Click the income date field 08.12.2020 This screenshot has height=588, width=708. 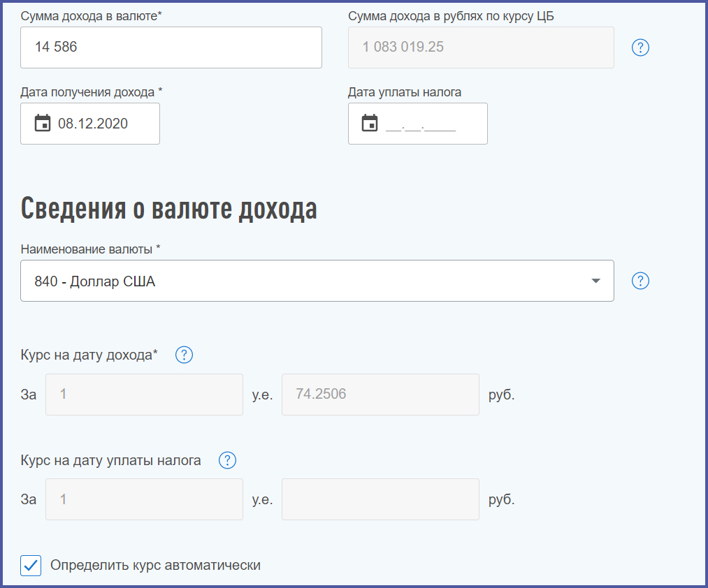click(90, 124)
